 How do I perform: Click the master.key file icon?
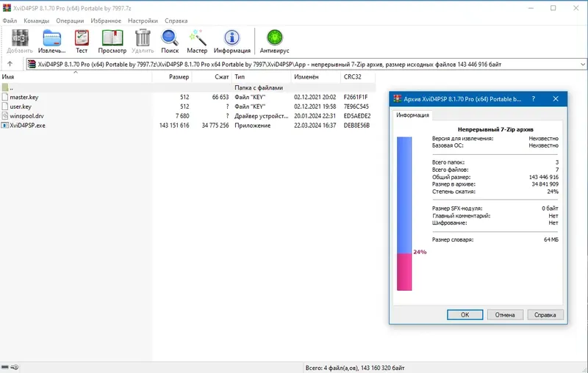tap(5, 97)
